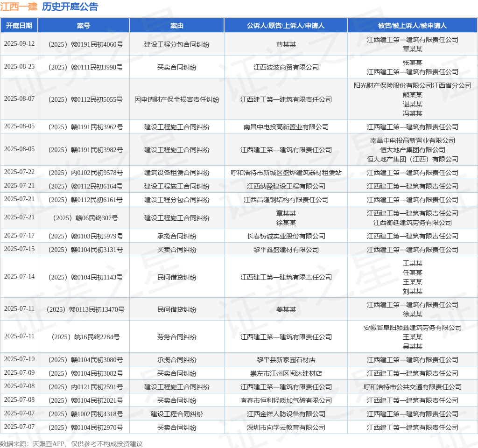Viewport: 478px width, 448px height.
Task: Click the orange 江西一建 title text
Action: (19, 7)
